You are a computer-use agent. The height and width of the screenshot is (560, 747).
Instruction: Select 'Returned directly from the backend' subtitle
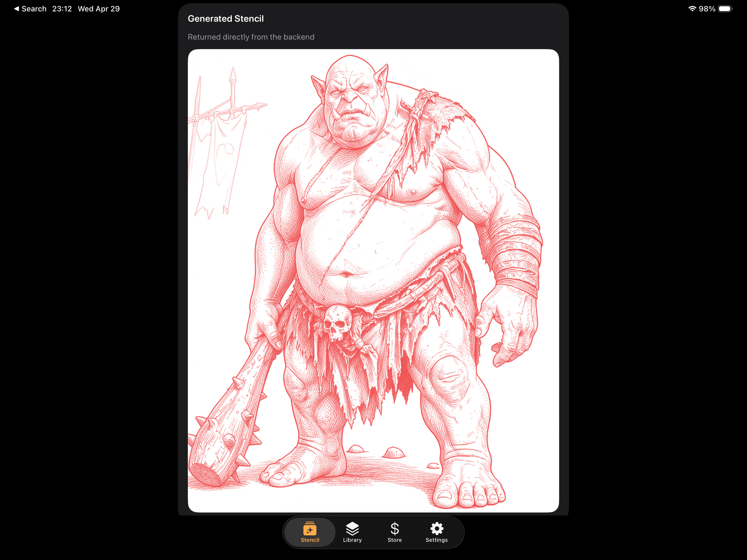251,37
